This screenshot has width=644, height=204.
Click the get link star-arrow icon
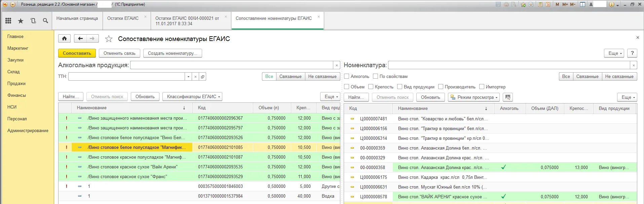[523, 4]
